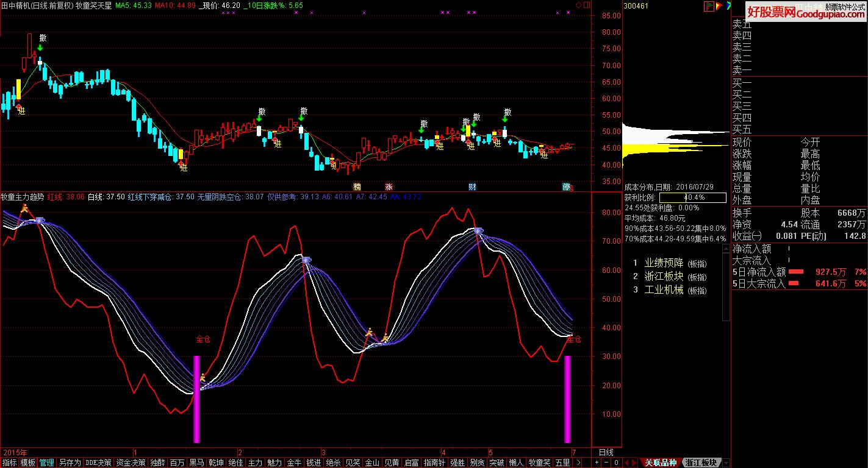
Task: Click the plus zoom icon in bottom bar
Action: (597, 463)
